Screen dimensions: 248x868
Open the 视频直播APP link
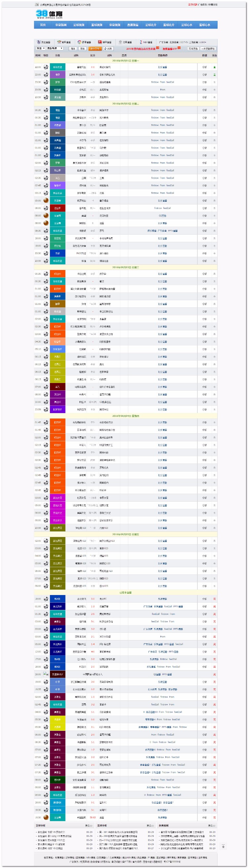pos(170,49)
